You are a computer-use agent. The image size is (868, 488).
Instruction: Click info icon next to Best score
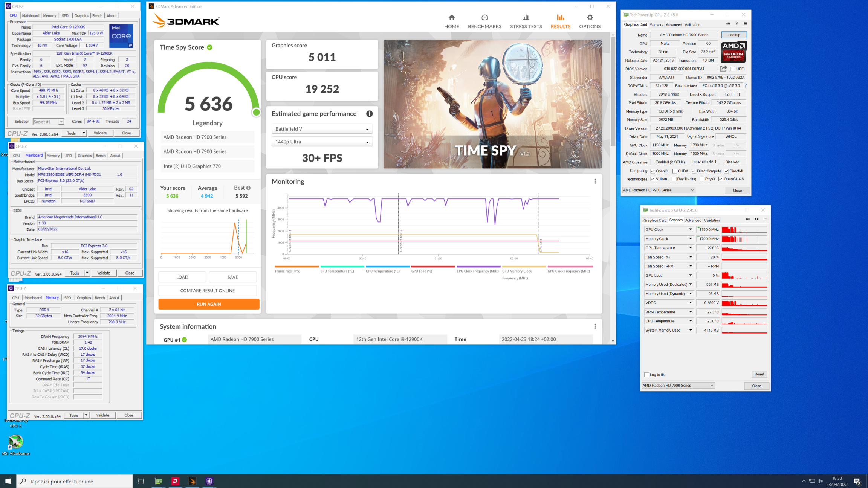click(x=248, y=188)
